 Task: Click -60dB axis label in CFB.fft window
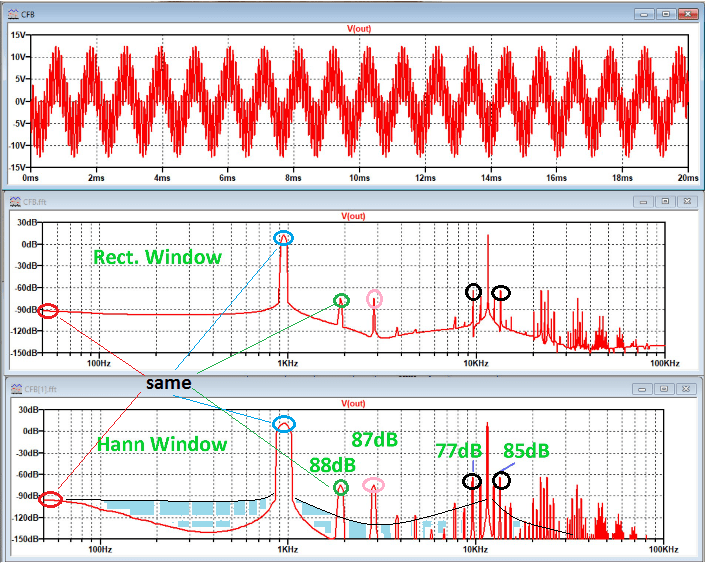coord(27,288)
